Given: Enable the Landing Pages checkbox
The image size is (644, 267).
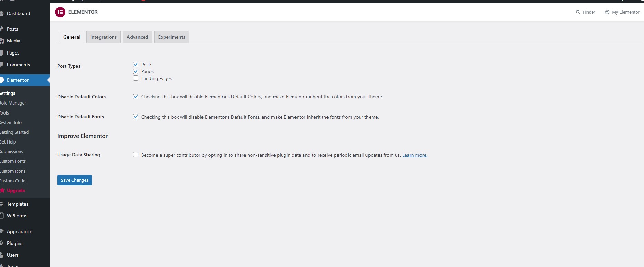Looking at the screenshot, I should pos(136,78).
